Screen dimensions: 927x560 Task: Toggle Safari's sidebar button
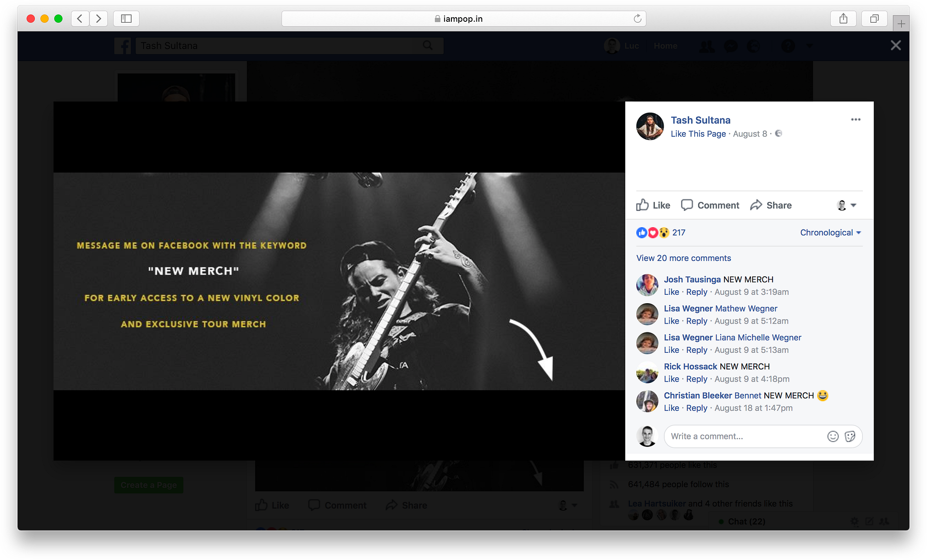[x=126, y=19]
